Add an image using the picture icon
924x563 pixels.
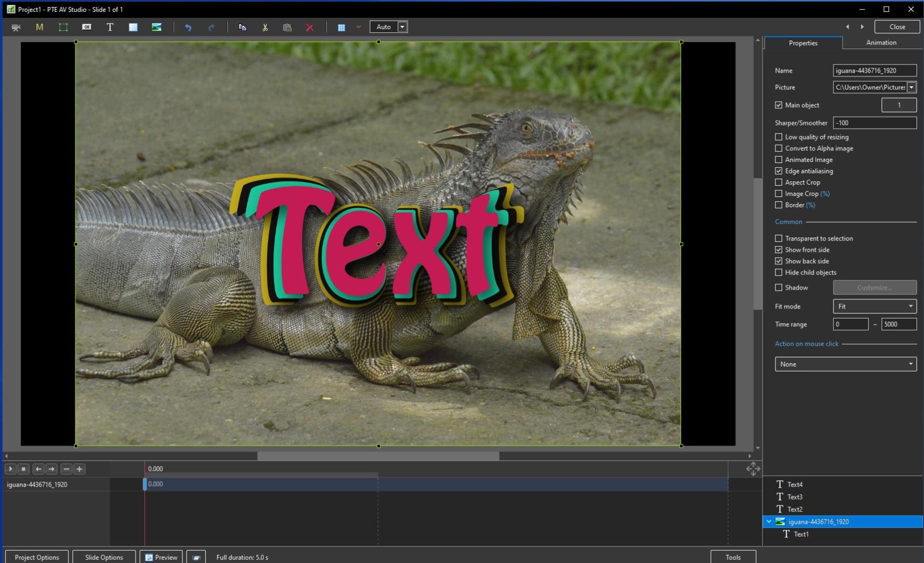tap(156, 27)
